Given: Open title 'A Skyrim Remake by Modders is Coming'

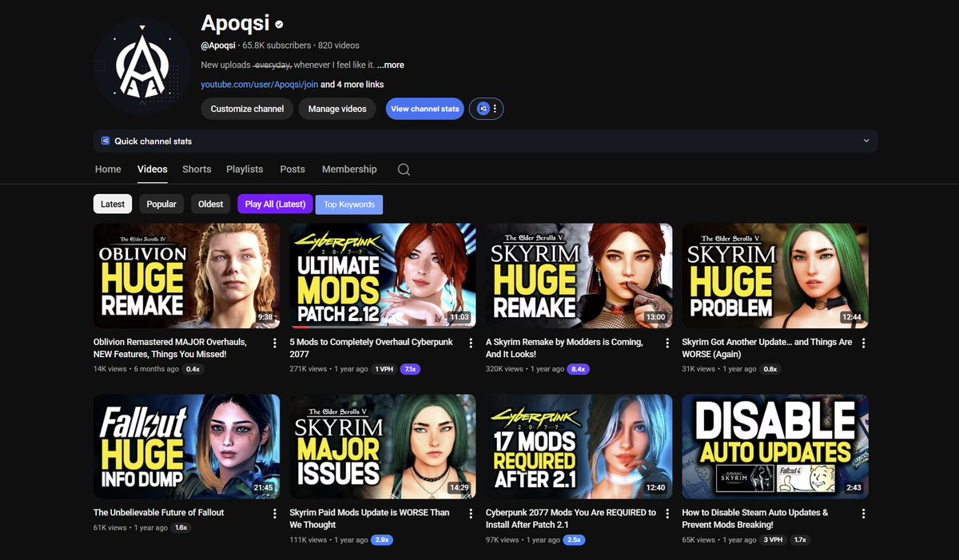Looking at the screenshot, I should (x=564, y=348).
